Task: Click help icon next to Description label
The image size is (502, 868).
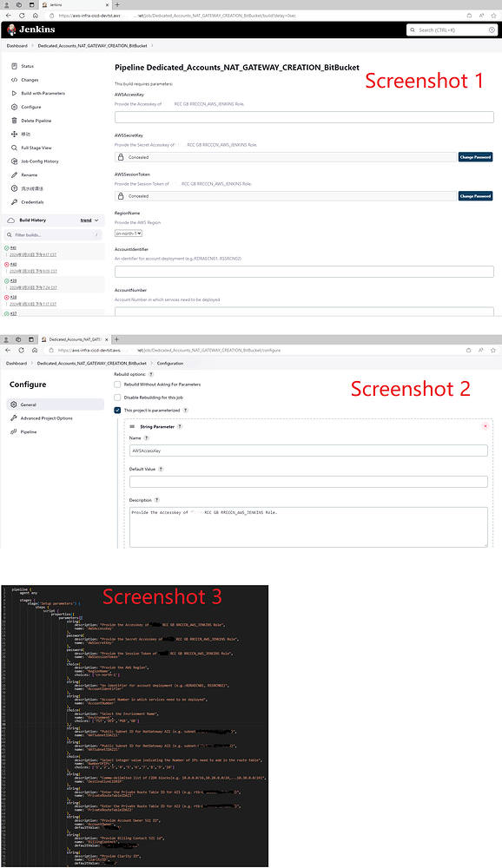Action: (157, 500)
